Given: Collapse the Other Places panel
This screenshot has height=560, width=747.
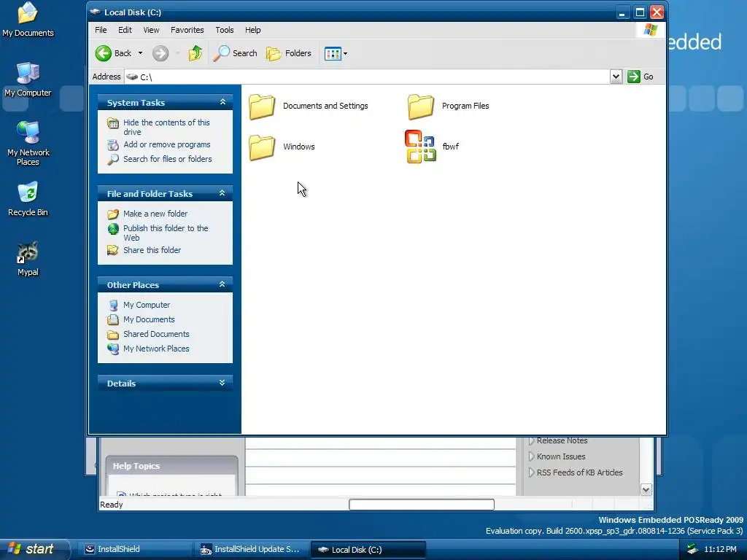Looking at the screenshot, I should (x=222, y=284).
